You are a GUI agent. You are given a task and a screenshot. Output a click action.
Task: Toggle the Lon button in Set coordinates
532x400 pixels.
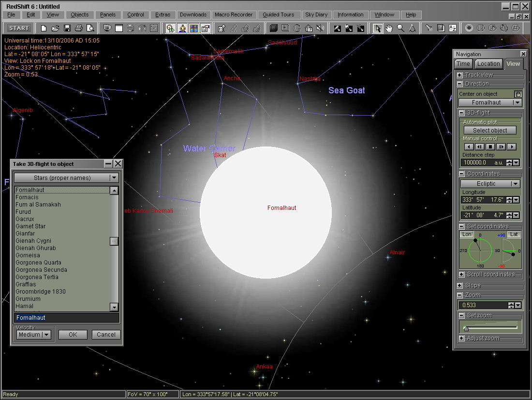click(467, 235)
